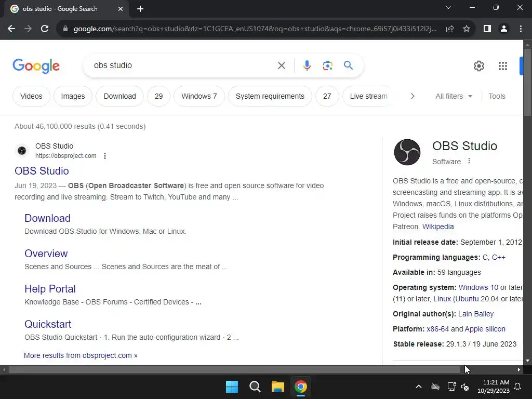
Task: Start voice search with the microphone icon
Action: [307, 65]
